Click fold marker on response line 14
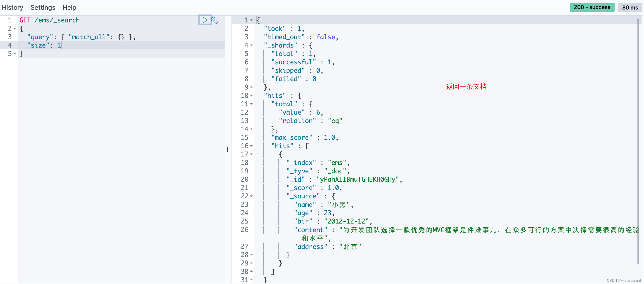This screenshot has width=644, height=284. point(251,129)
